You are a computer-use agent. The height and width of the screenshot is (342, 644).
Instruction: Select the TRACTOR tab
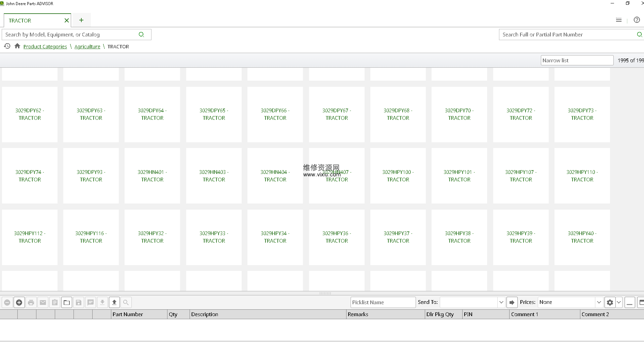[37, 20]
